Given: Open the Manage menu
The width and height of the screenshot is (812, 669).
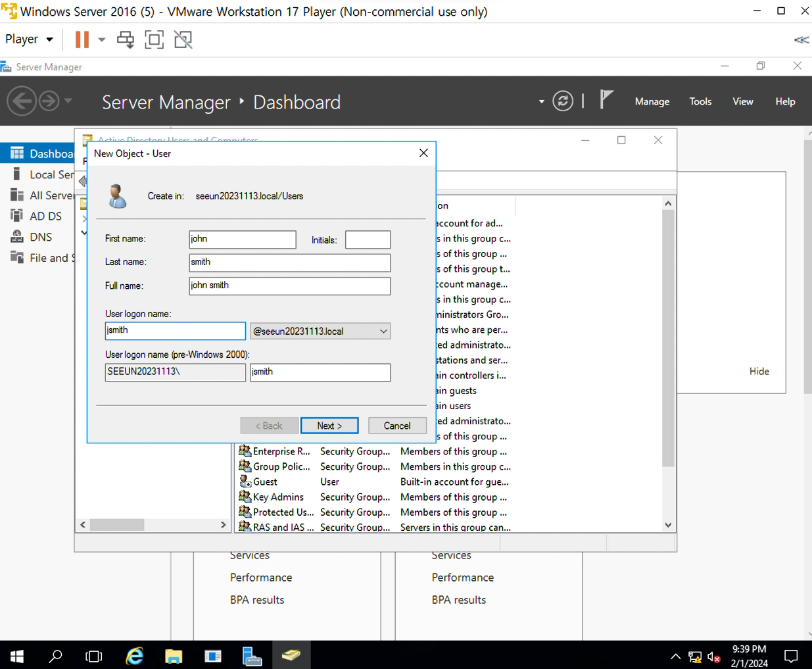Looking at the screenshot, I should pos(652,101).
